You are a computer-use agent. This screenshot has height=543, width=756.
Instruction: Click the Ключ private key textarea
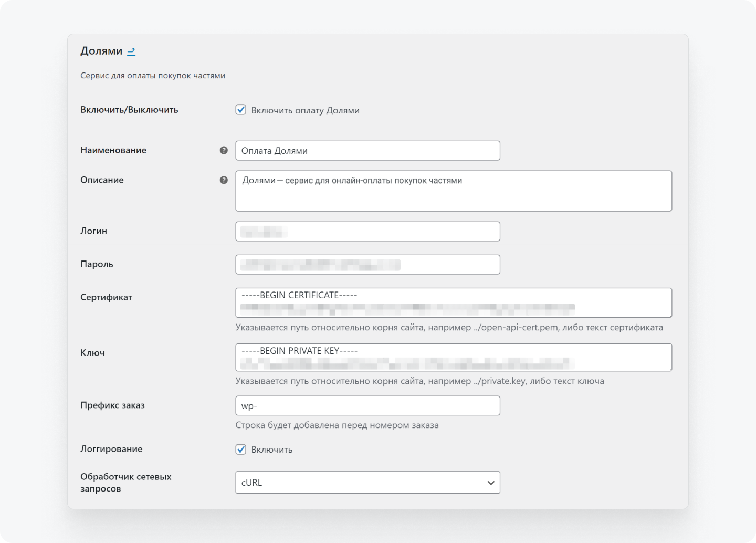(x=454, y=357)
